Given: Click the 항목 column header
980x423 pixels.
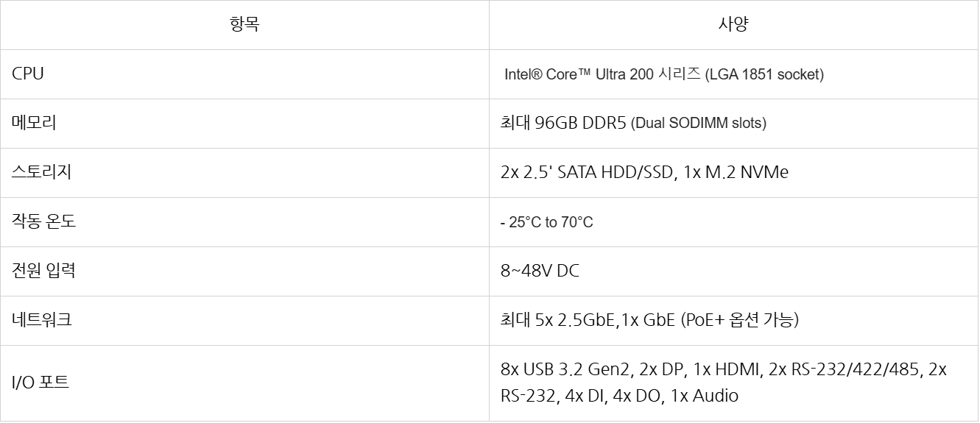Looking at the screenshot, I should pos(244,25).
